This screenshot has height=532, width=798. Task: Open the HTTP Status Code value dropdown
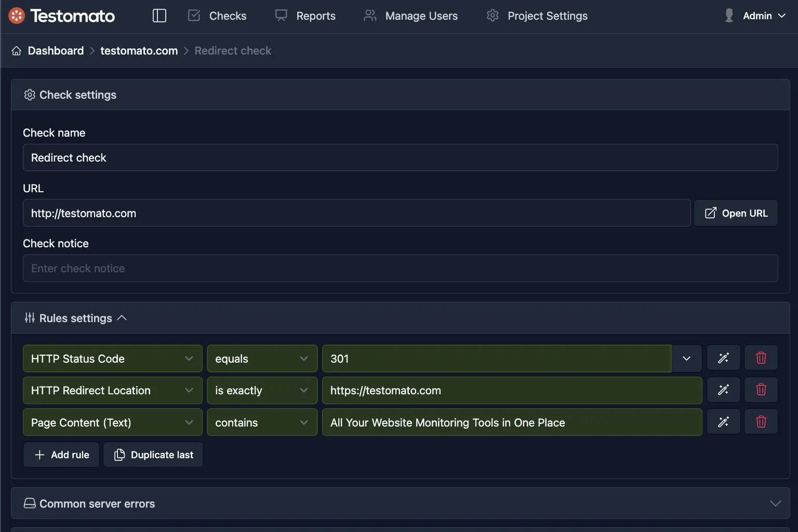[x=686, y=358]
